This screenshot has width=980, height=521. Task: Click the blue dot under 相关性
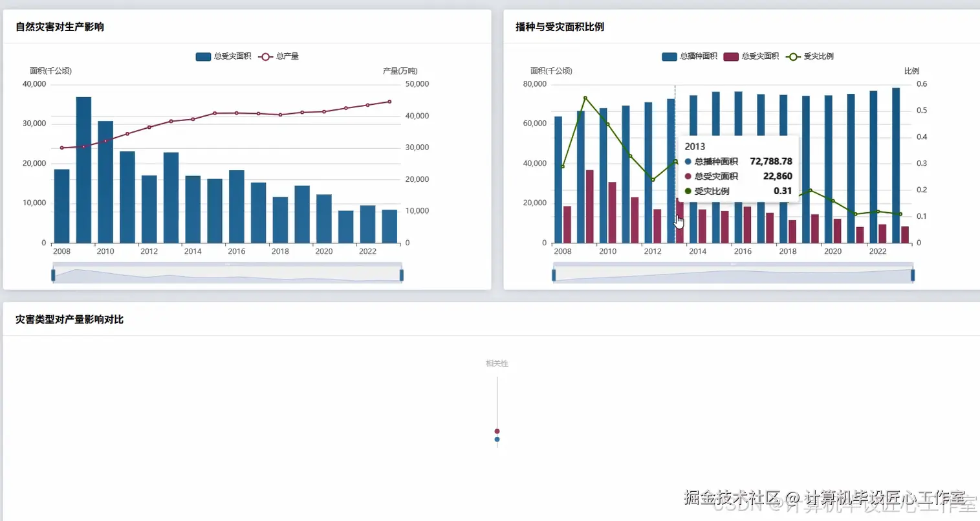point(497,439)
